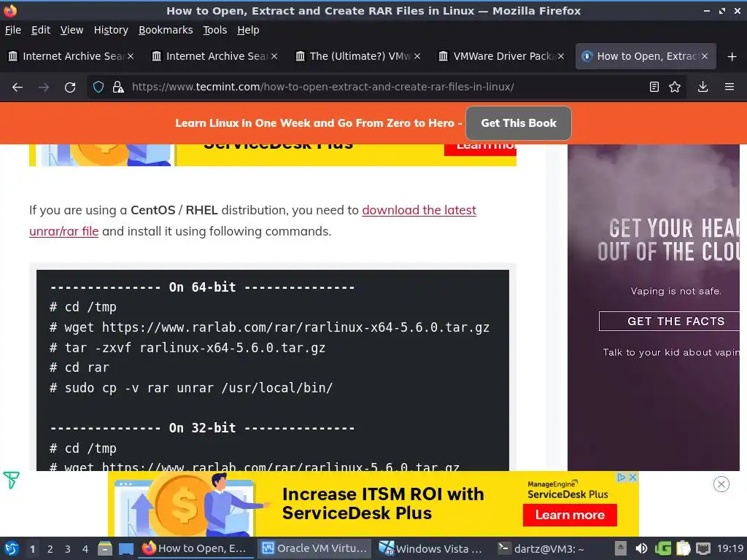Close the VMWare Driver Package tab
This screenshot has width=747, height=560.
(x=561, y=56)
